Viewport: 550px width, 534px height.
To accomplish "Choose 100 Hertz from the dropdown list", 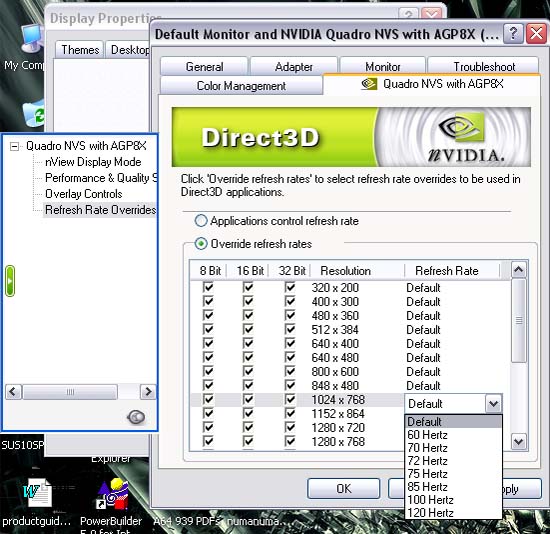I will click(x=453, y=500).
